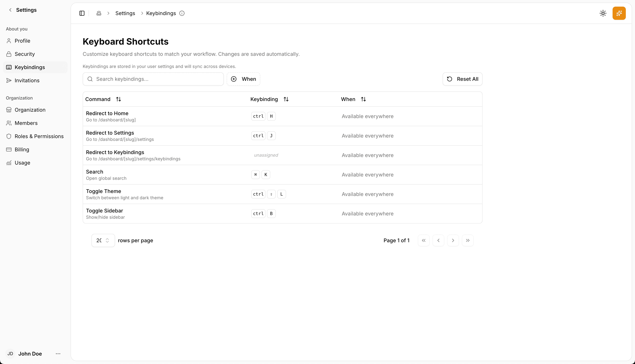
Task: Go to next page of shortcuts
Action: 453,240
